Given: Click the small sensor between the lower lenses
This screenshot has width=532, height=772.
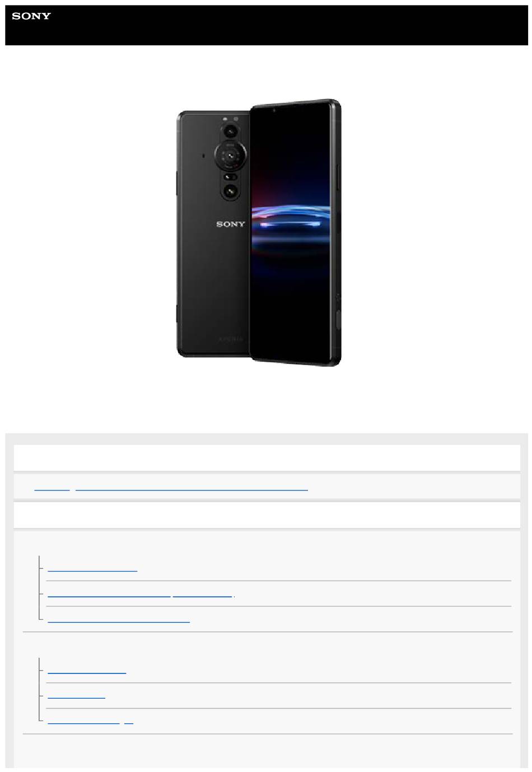Looking at the screenshot, I should coord(230,176).
